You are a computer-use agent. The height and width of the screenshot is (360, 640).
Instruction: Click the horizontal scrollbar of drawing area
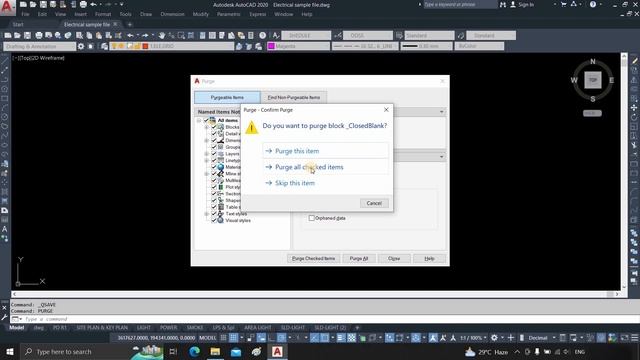coord(315,294)
